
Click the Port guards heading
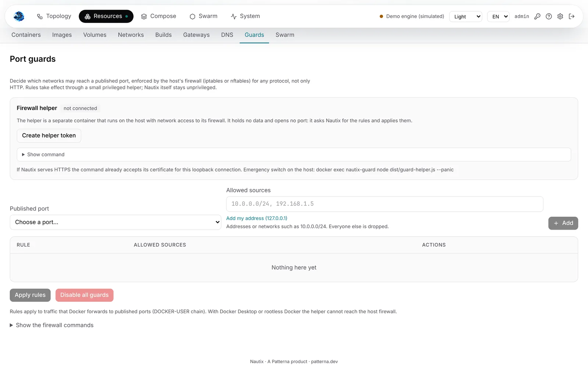[33, 59]
